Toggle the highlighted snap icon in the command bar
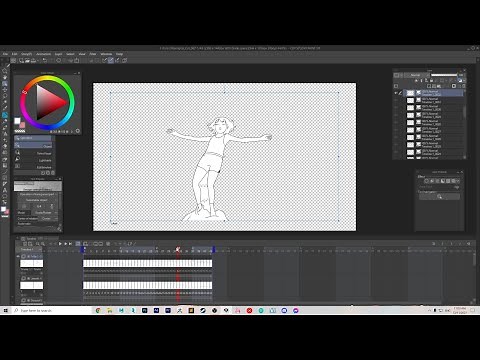The height and width of the screenshot is (360, 480). pos(111,61)
